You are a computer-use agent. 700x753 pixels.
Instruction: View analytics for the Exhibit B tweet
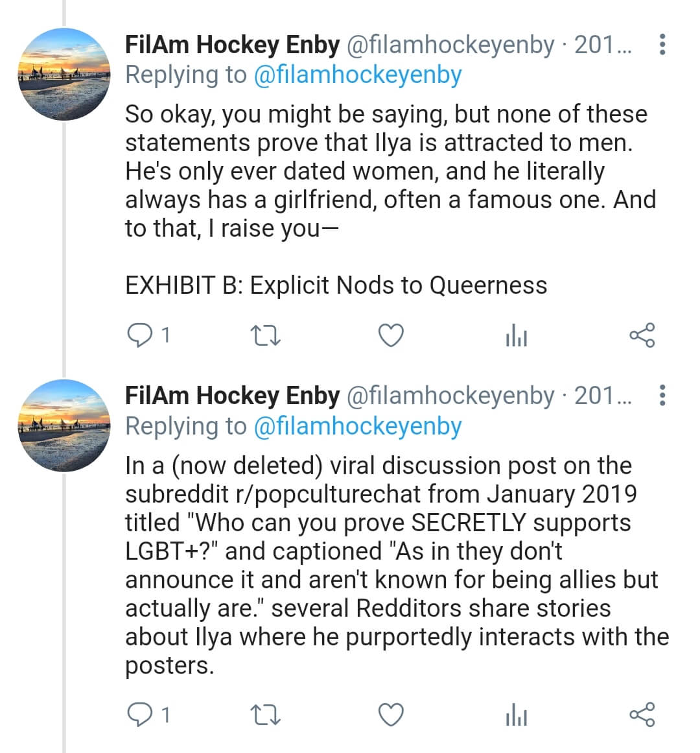point(516,335)
